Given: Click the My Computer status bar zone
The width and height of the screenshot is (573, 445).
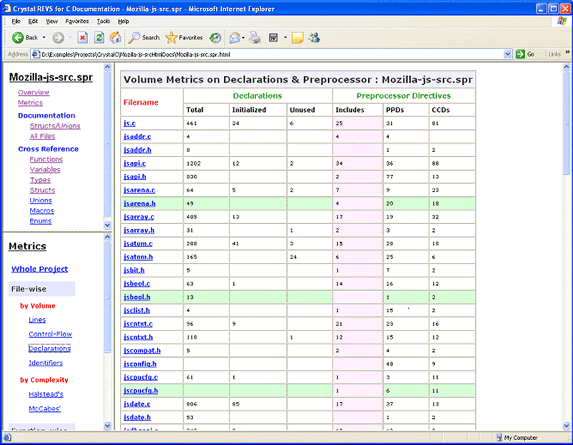Looking at the screenshot, I should [x=517, y=437].
